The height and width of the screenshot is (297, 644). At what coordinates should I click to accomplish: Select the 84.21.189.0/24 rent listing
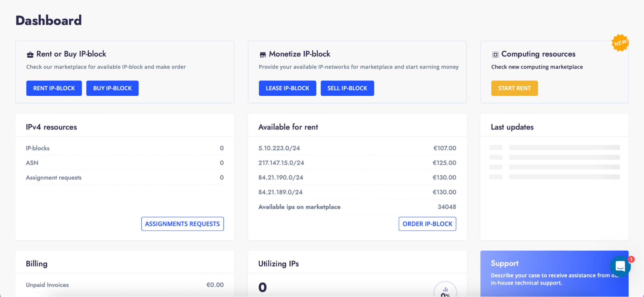point(280,192)
